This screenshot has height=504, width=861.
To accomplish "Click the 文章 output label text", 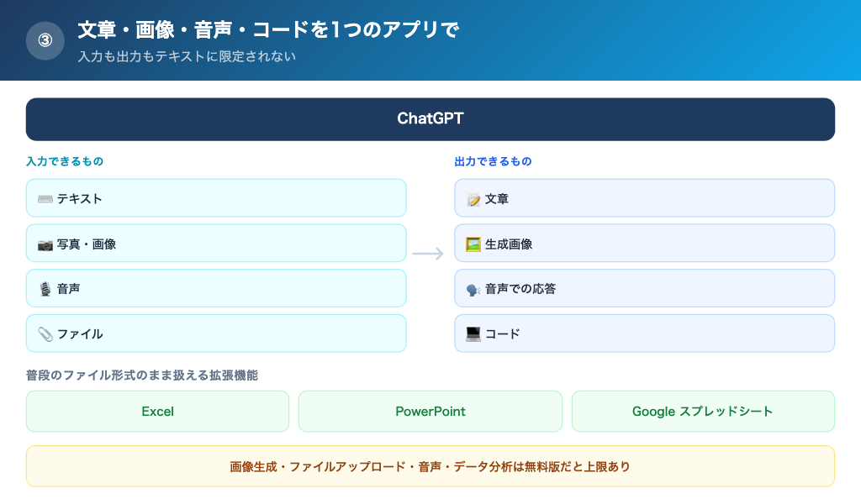I will [497, 198].
